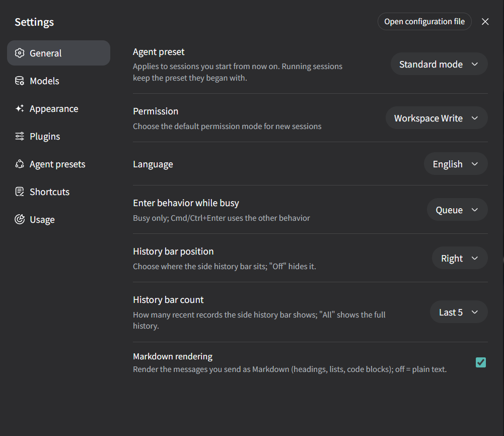
Task: Change Enter behavior Queue dropdown
Action: [x=457, y=210]
